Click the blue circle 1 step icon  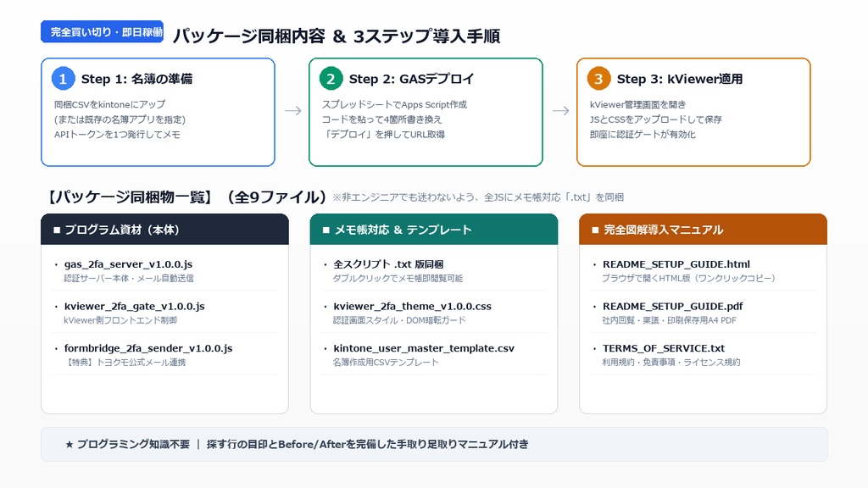[x=63, y=79]
